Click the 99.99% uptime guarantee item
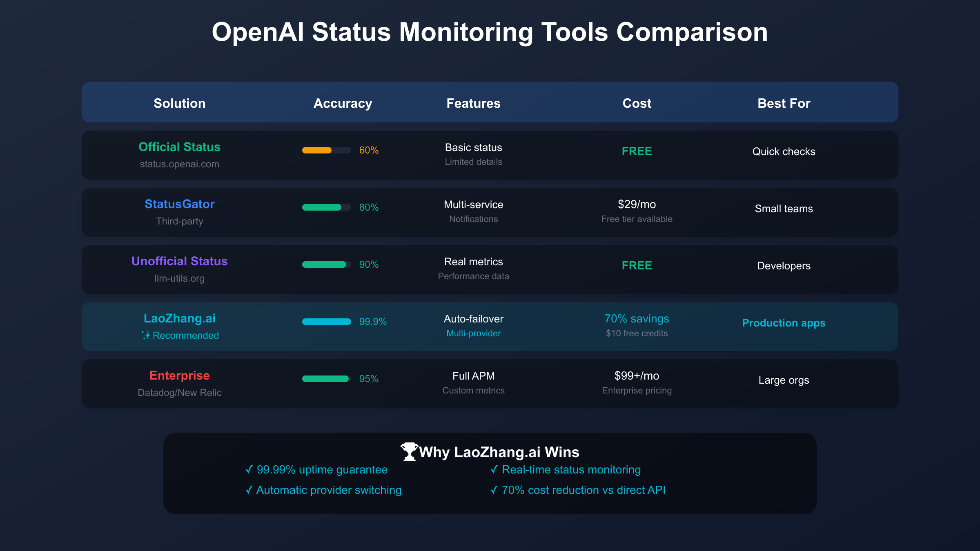 pyautogui.click(x=316, y=470)
